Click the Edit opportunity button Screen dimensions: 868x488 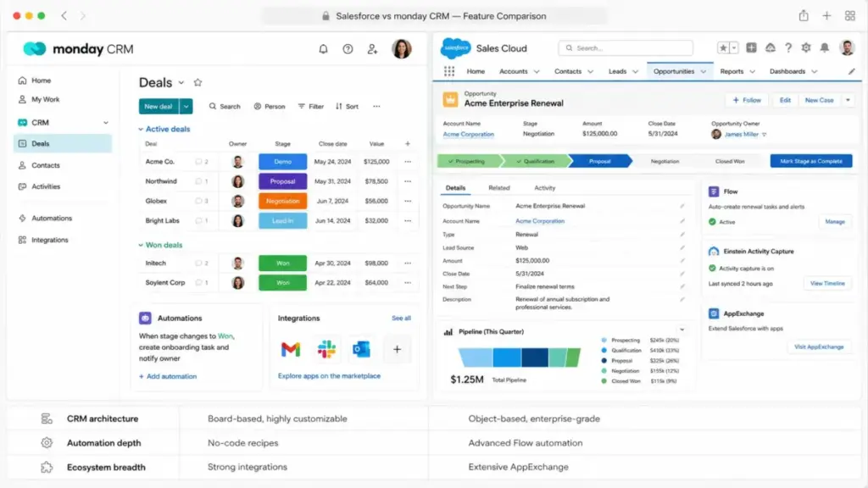[785, 100]
